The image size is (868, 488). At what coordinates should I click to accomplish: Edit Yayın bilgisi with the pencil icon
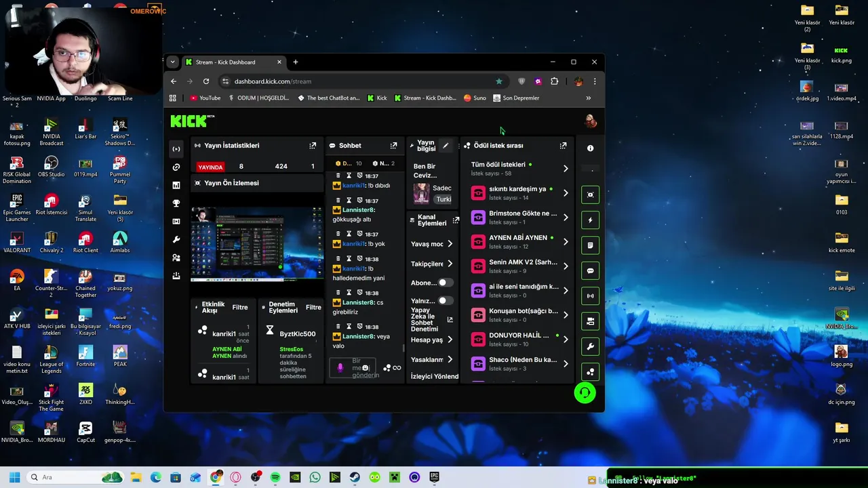tap(446, 146)
